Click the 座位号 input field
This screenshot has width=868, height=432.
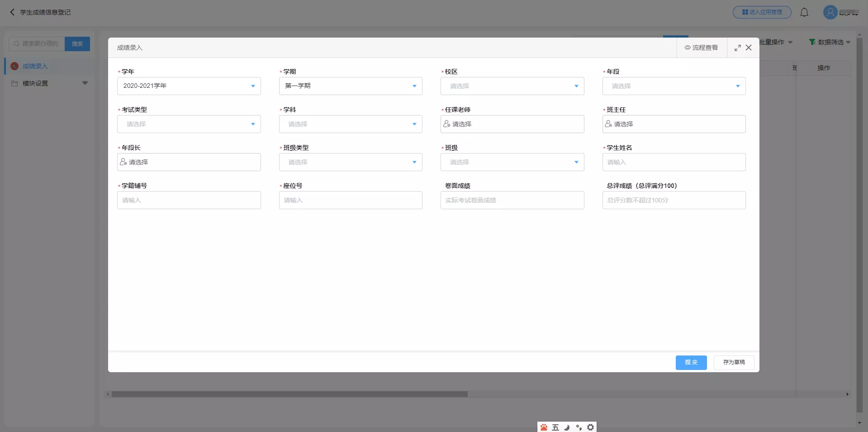(x=351, y=200)
